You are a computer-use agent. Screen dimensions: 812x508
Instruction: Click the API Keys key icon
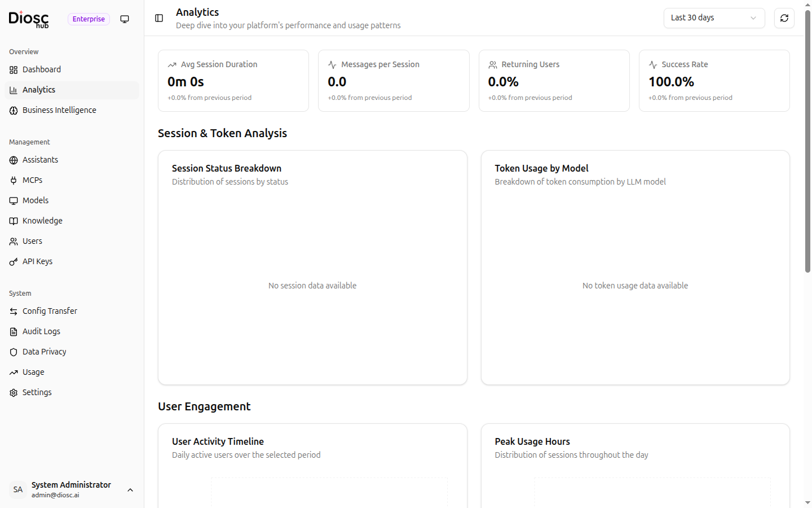[14, 262]
